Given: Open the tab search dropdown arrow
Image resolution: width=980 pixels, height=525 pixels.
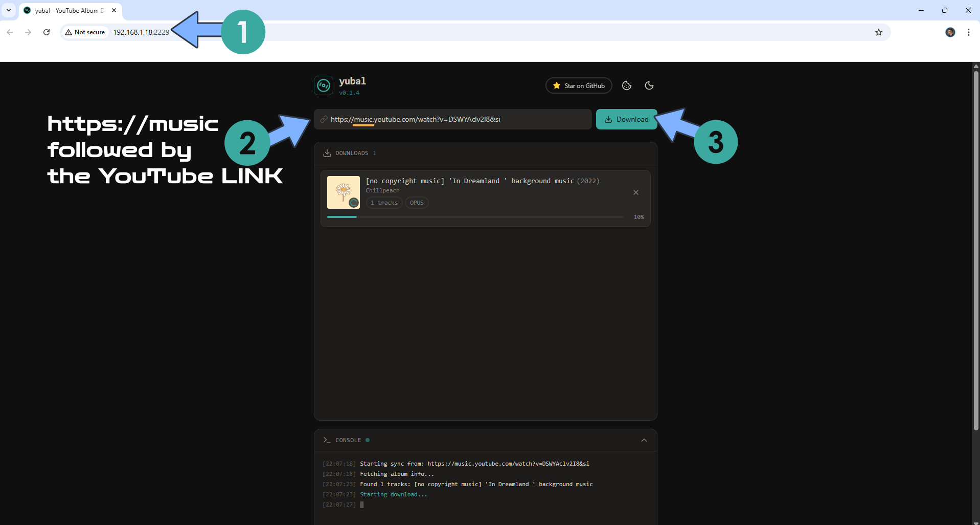Looking at the screenshot, I should click(x=9, y=10).
